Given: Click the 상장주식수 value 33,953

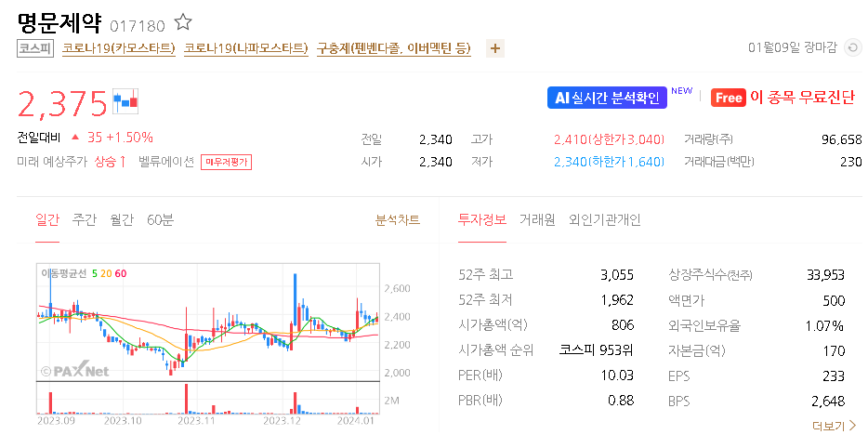Looking at the screenshot, I should [826, 275].
